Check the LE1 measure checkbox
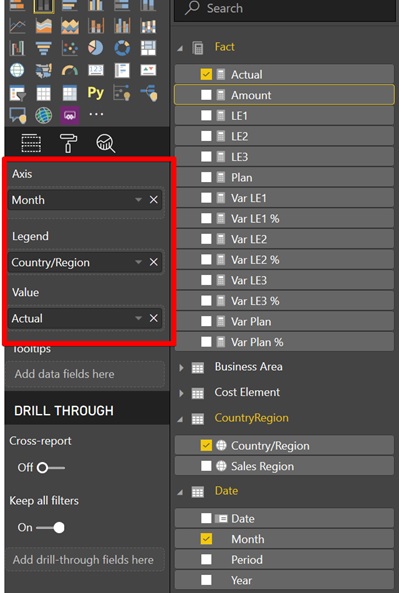Viewport: 399px width, 593px height. (x=206, y=115)
